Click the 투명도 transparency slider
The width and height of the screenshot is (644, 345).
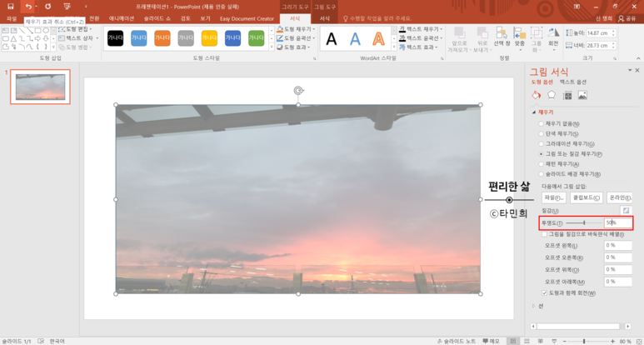584,223
